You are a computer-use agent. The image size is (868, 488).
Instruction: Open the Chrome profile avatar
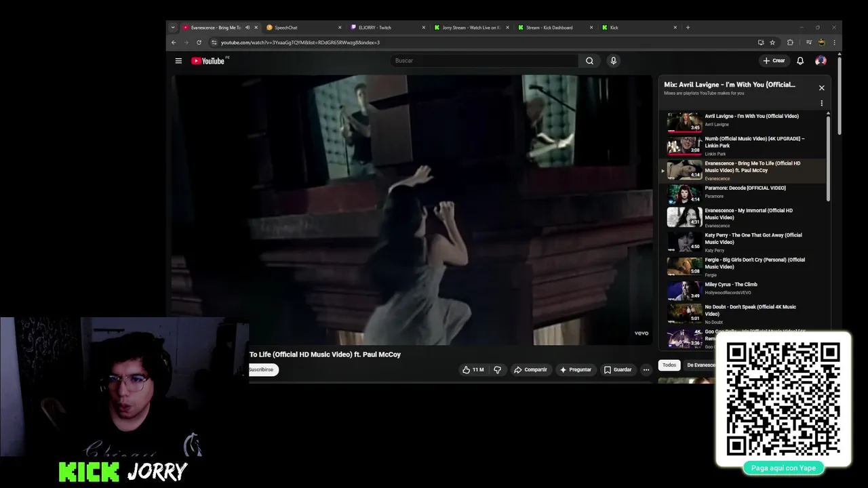coord(822,42)
